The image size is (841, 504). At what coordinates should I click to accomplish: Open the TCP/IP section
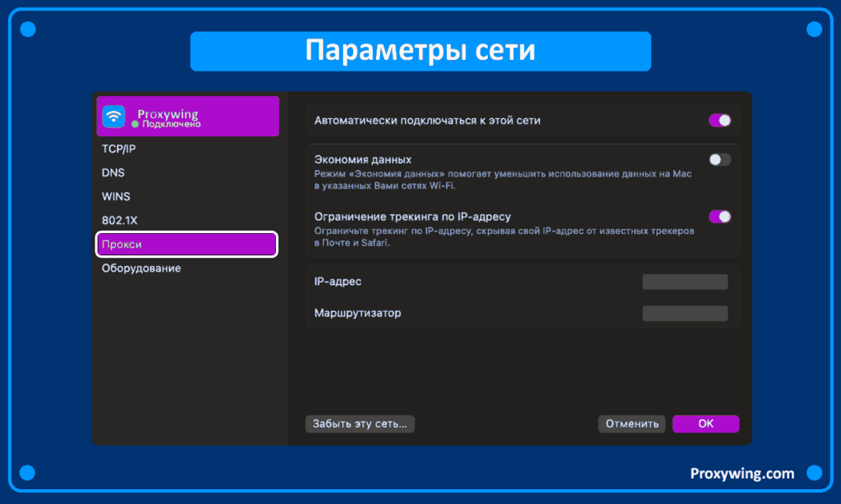coord(118,149)
